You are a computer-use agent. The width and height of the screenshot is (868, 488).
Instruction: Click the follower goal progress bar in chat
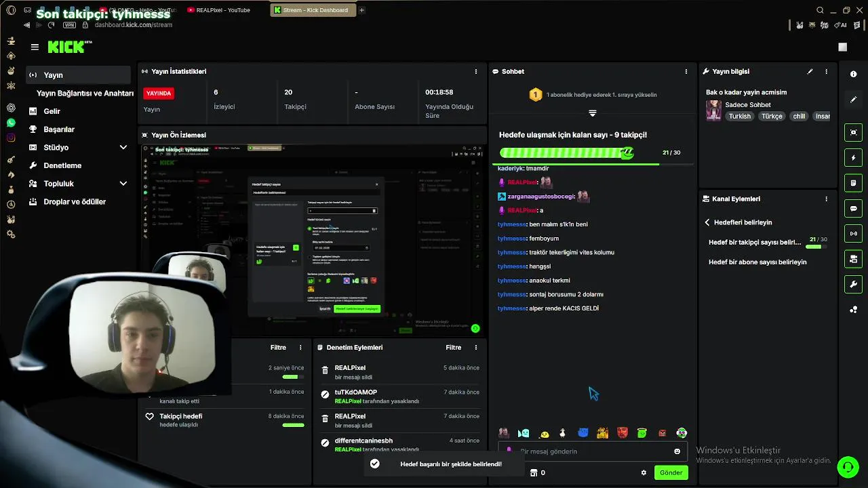(567, 152)
